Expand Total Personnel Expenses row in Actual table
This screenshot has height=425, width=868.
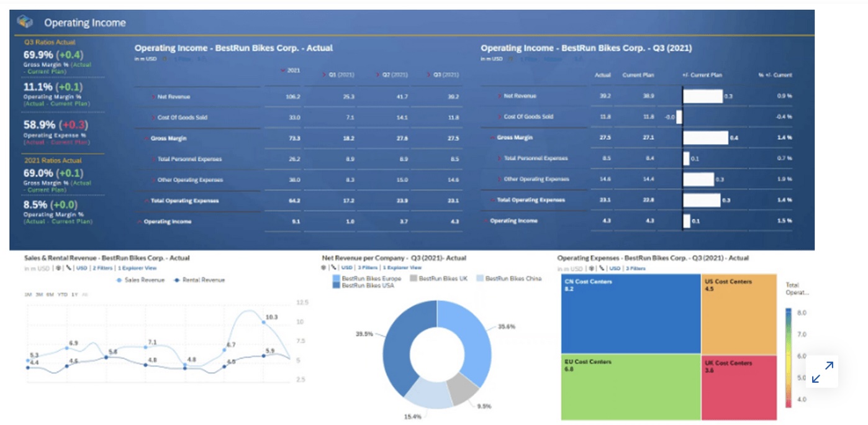point(153,159)
